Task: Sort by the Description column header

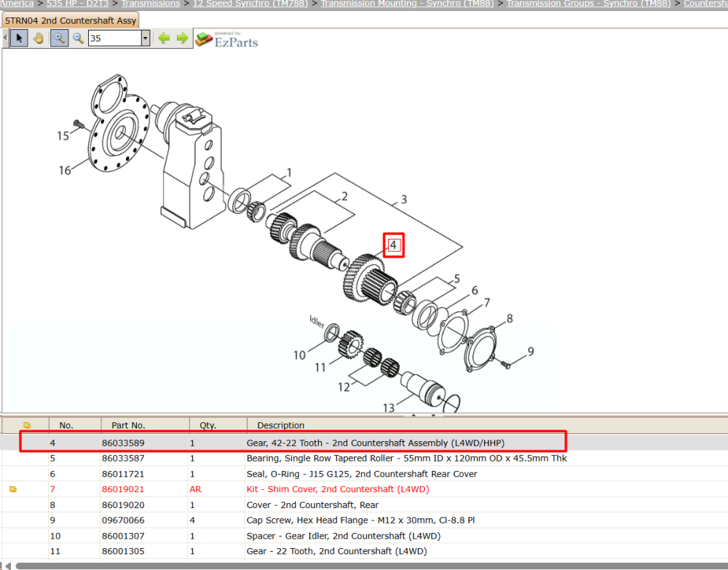Action: pyautogui.click(x=281, y=425)
